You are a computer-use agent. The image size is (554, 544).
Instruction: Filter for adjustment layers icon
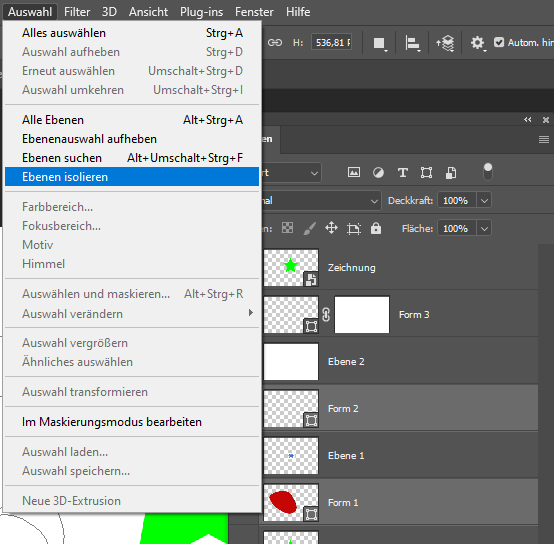click(x=378, y=173)
